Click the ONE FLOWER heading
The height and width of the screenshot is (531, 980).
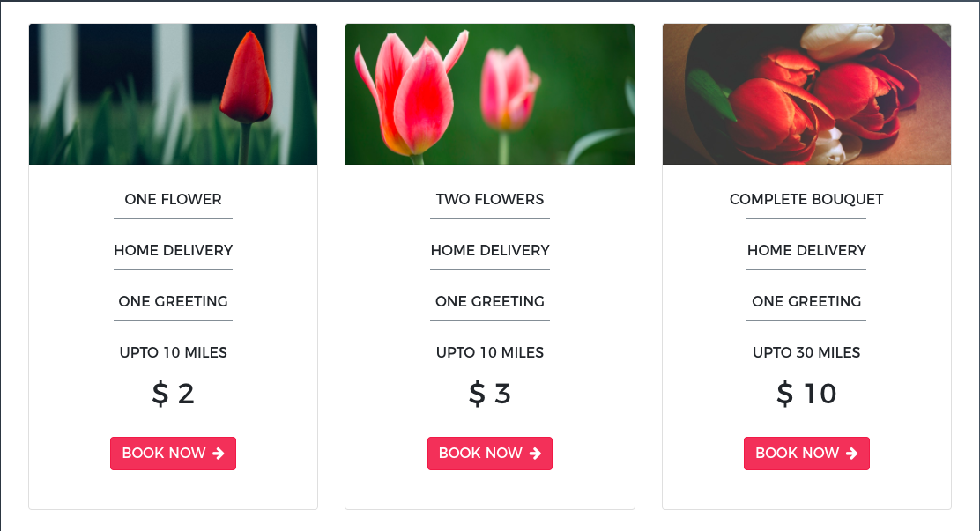pos(173,199)
